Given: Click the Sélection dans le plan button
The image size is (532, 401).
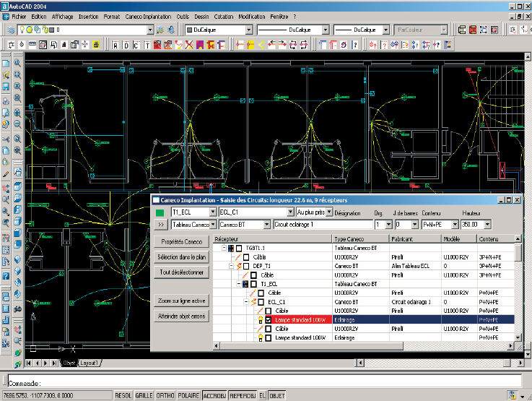Looking at the screenshot, I should tap(181, 257).
